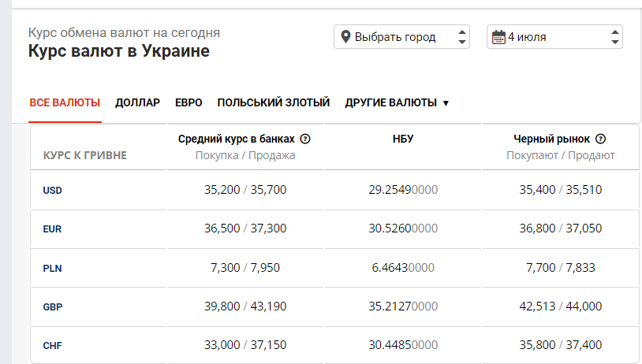The image size is (642, 364).
Task: Click the stepper arrows of the city selector
Action: coord(462,37)
